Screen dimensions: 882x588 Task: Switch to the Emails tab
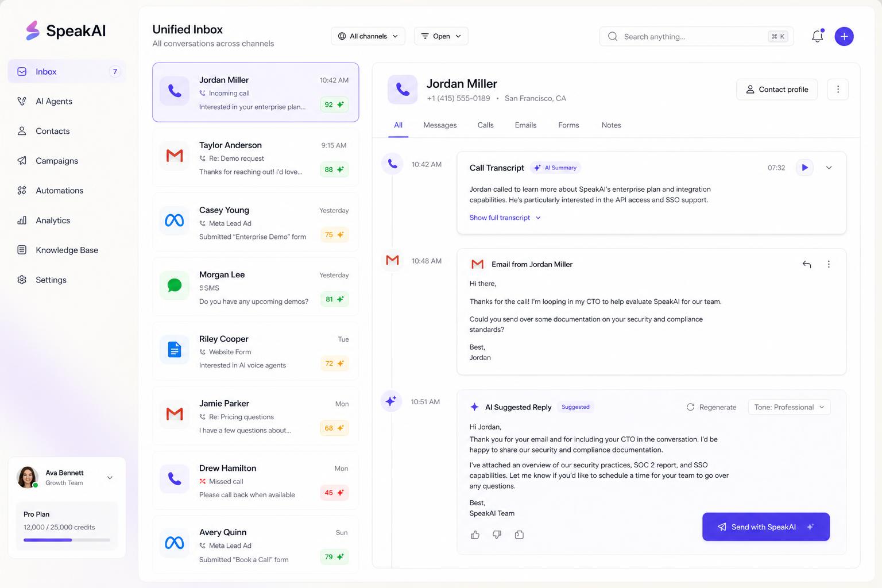click(525, 125)
